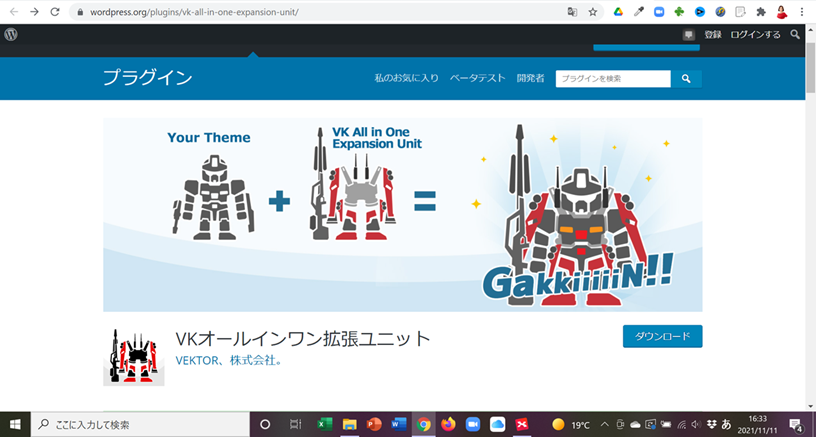The height and width of the screenshot is (437, 816).
Task: Open the Chrome profile avatar
Action: (782, 12)
